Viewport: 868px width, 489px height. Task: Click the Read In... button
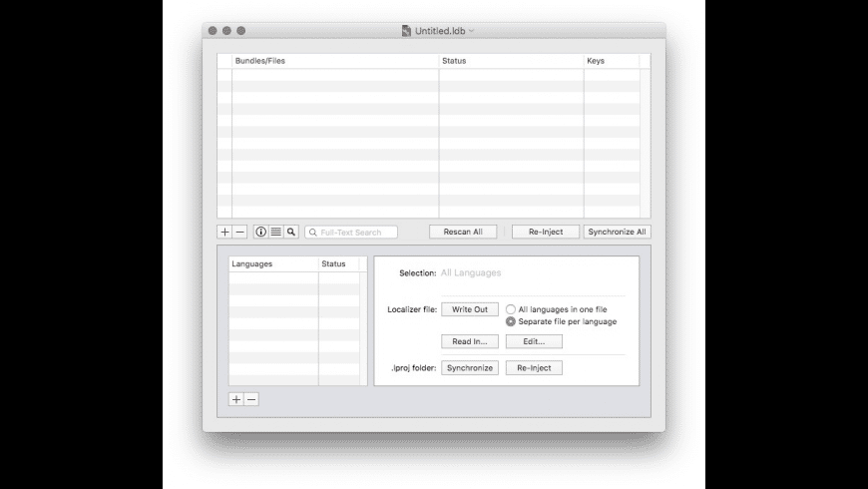(x=470, y=341)
